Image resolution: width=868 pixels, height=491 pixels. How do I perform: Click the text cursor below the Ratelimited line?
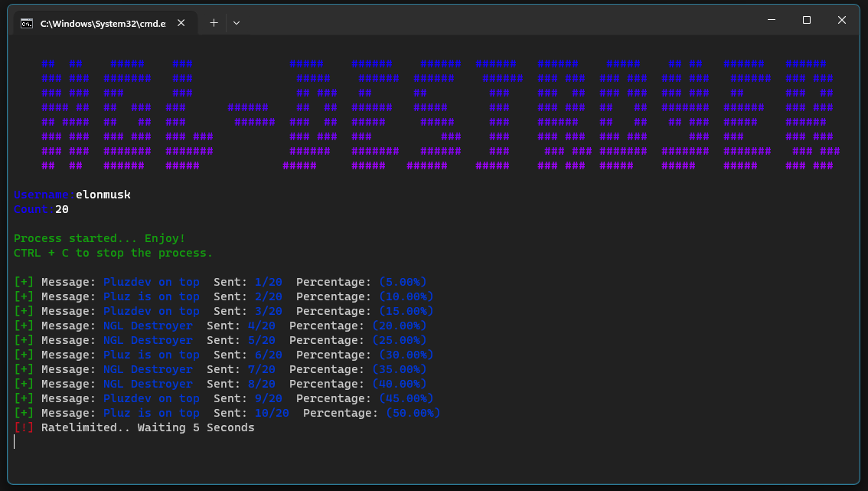[15, 442]
